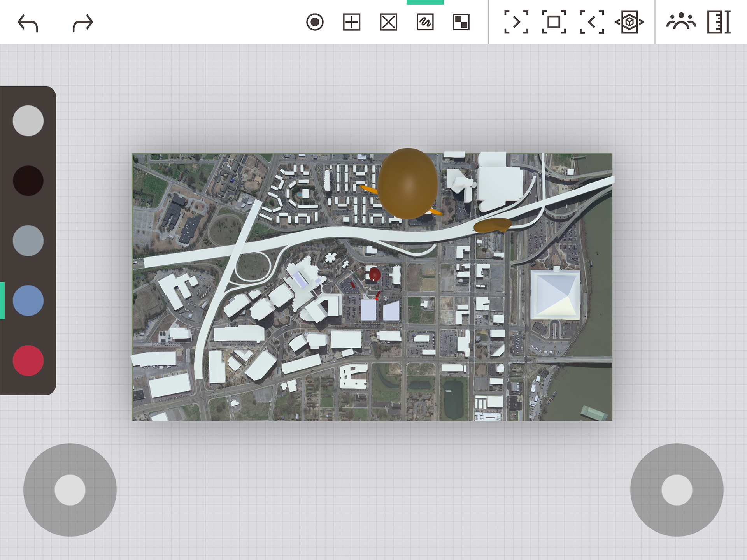Click the redo arrow

[83, 23]
